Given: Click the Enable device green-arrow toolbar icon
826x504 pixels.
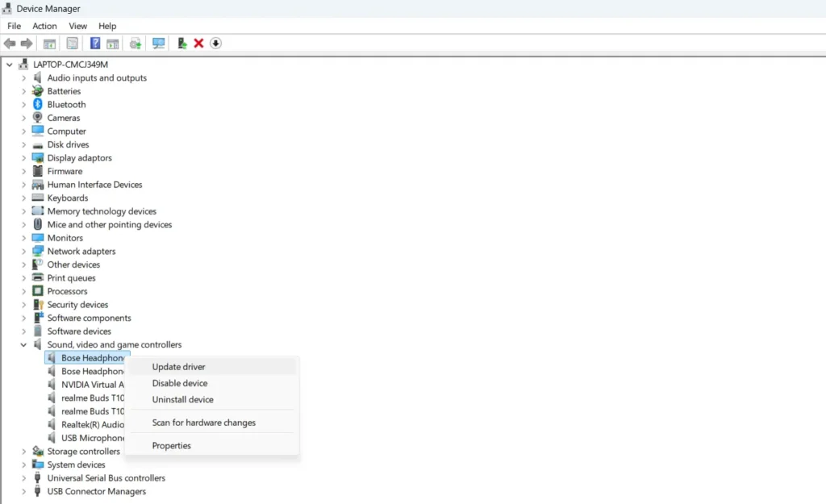Looking at the screenshot, I should [x=181, y=44].
